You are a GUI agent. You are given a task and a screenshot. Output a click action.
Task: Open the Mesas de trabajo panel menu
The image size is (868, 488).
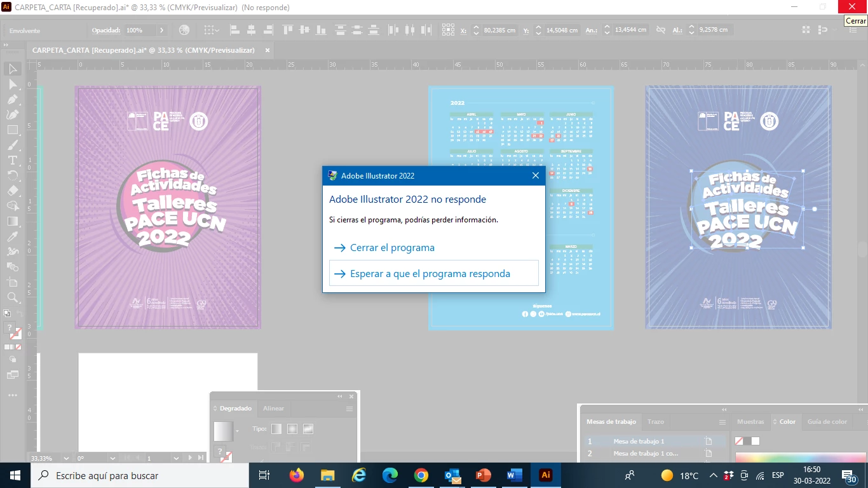click(x=722, y=422)
